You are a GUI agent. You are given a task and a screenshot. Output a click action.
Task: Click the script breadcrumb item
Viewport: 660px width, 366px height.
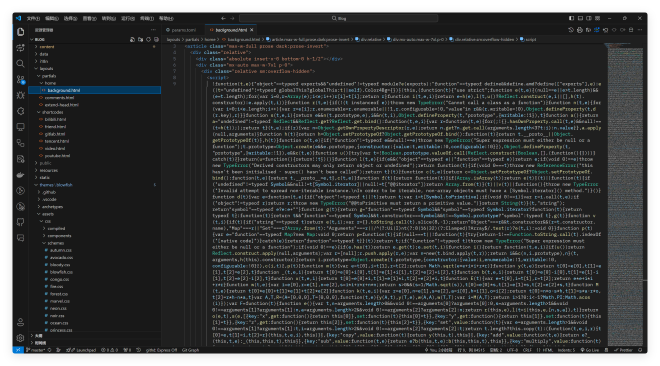point(529,40)
